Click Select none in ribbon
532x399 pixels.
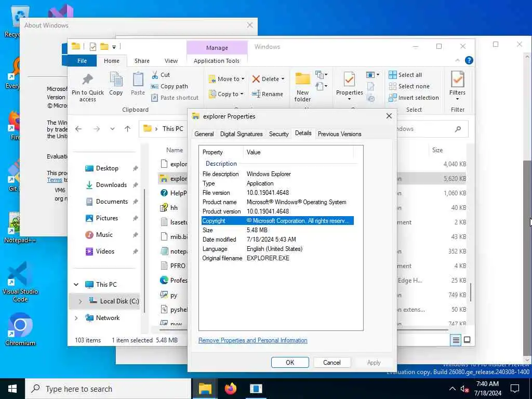(x=409, y=86)
